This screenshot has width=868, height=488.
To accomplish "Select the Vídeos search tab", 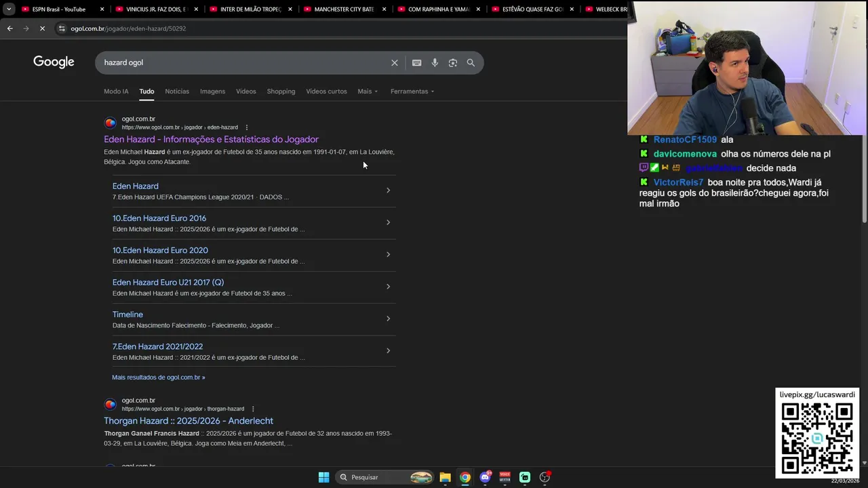I will tap(246, 91).
